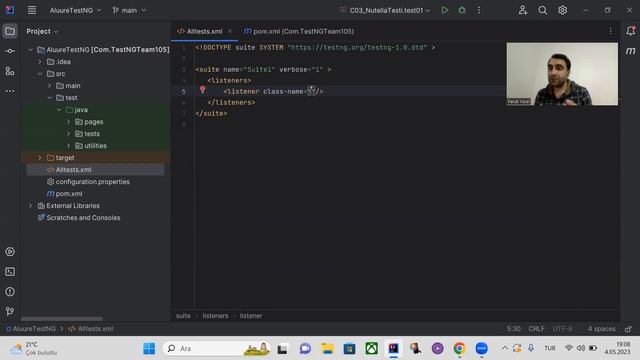This screenshot has height=360, width=640.
Task: Click the suite breadcrumb
Action: point(183,316)
